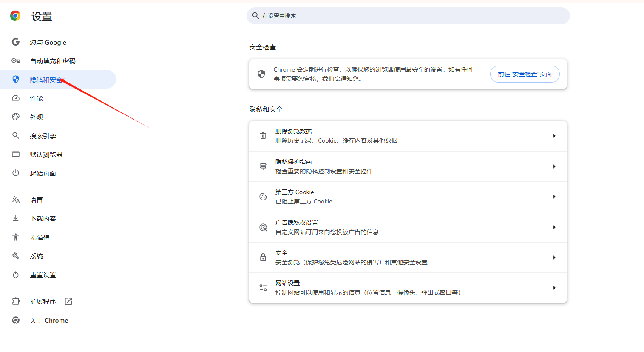644x352 pixels.
Task: Click the search icon in settings search bar
Action: click(x=255, y=16)
